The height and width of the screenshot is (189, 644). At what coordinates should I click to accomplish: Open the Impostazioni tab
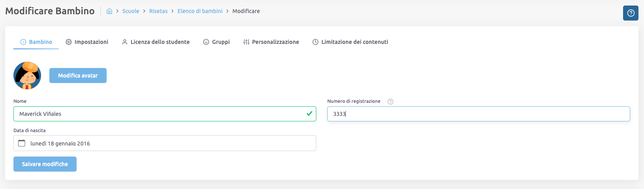click(91, 42)
